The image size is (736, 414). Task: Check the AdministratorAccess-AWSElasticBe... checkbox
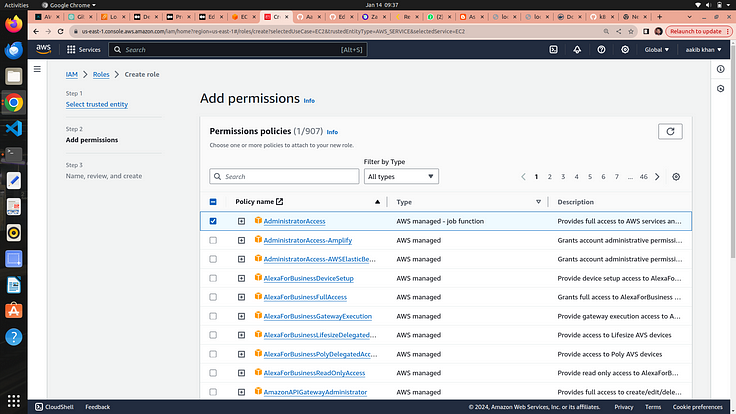[x=213, y=259]
